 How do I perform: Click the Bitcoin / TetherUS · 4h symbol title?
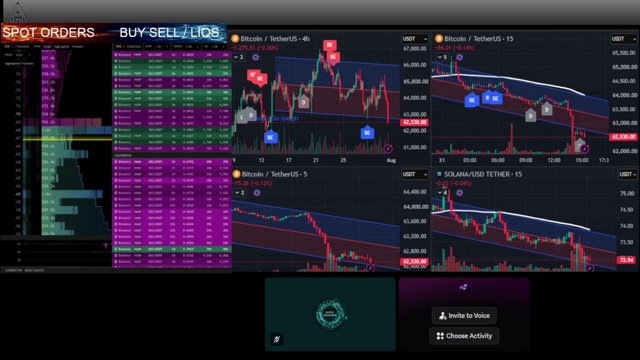tap(275, 39)
